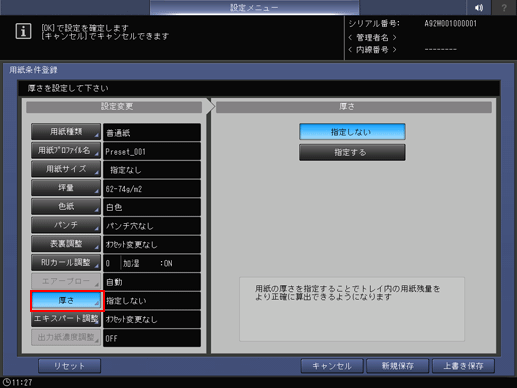517x388 pixels.
Task: Select the 指定しない thickness option
Action: [352, 132]
